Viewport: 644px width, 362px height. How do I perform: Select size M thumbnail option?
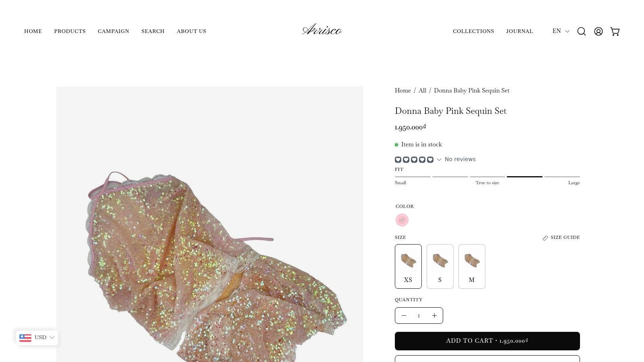[471, 266]
